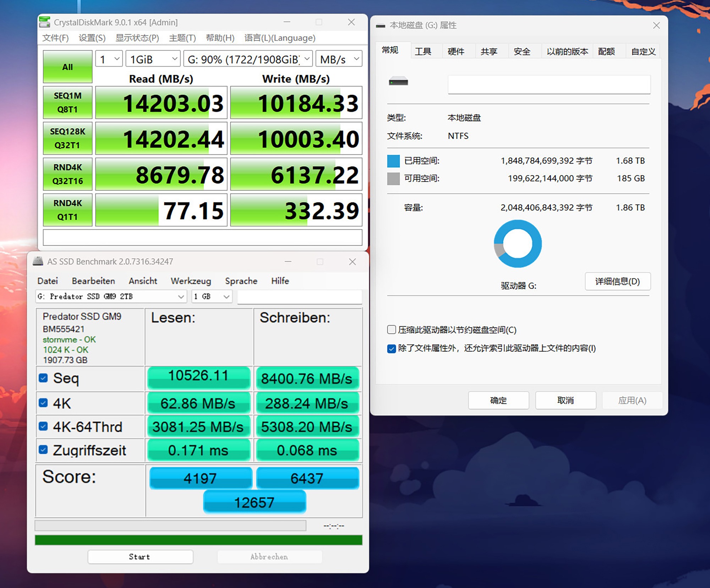Click the blue used space color swatch
Image resolution: width=710 pixels, height=588 pixels.
393,161
